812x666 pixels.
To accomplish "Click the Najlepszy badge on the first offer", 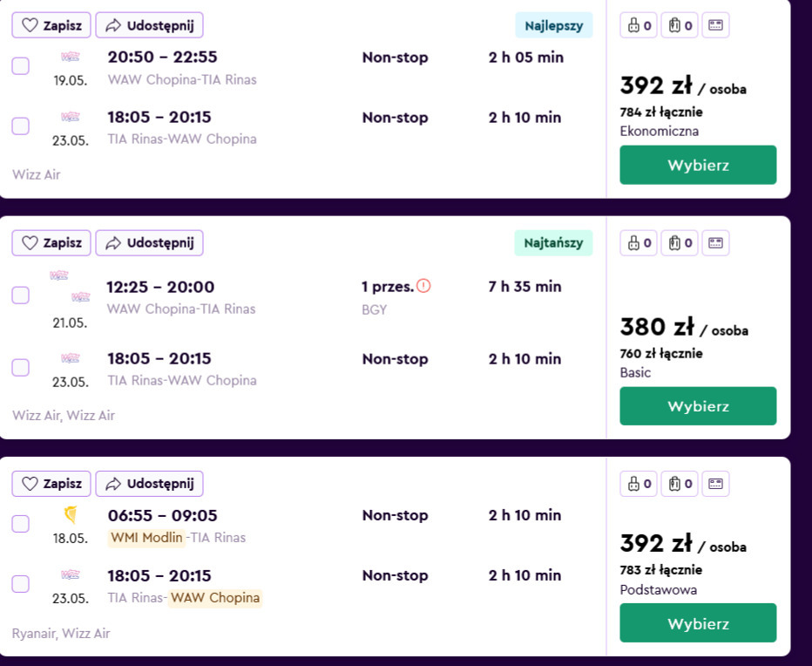I will tap(553, 25).
